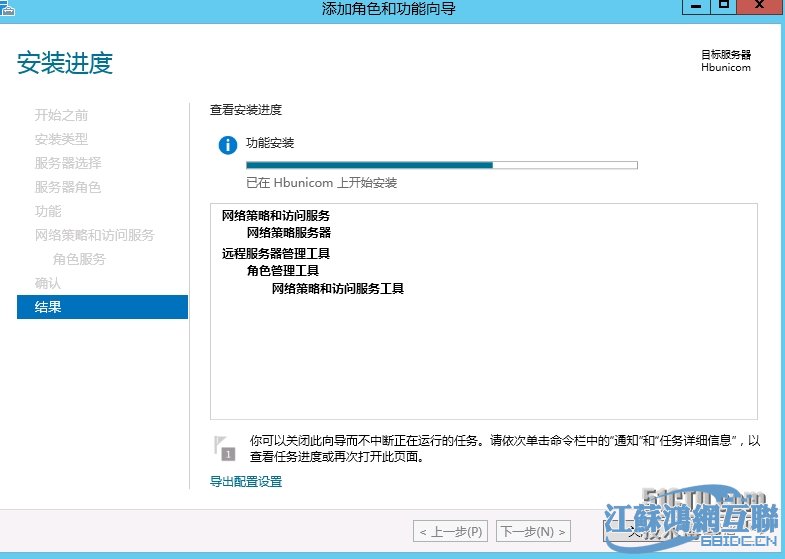
Task: Minimize the wizard window
Action: coord(696,7)
